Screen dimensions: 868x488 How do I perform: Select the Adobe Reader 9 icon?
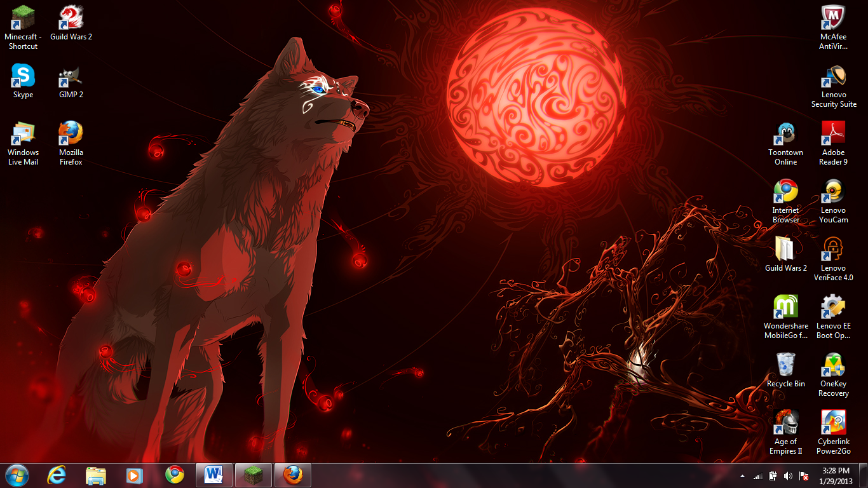(x=833, y=134)
